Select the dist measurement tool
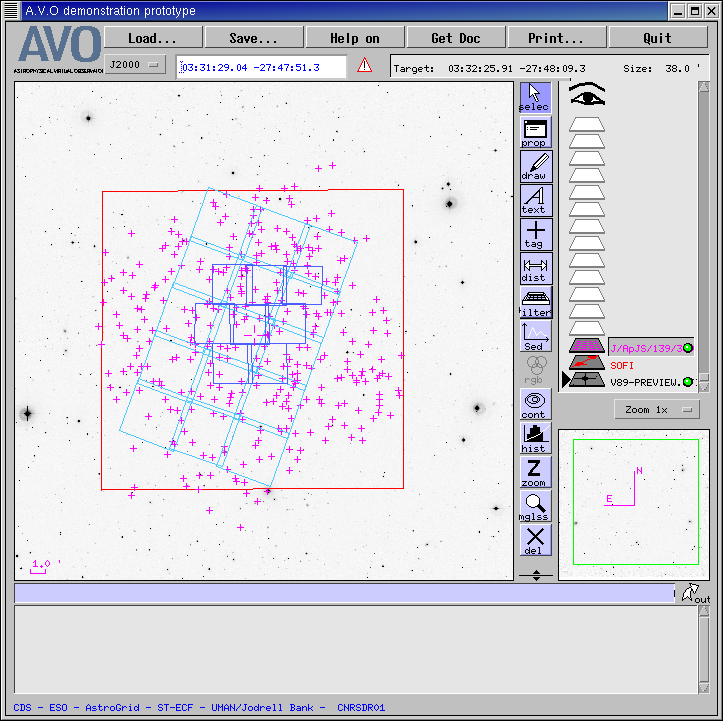Screen dimensions: 723x721 click(x=535, y=268)
